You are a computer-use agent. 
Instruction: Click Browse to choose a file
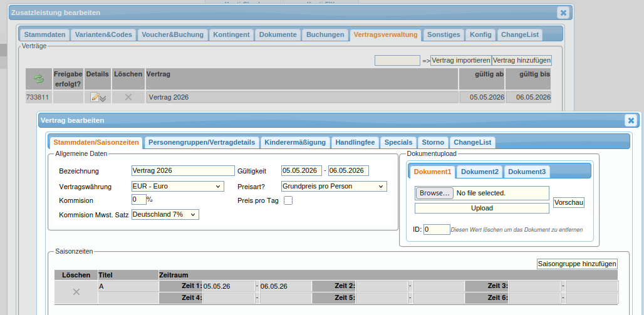pos(434,193)
